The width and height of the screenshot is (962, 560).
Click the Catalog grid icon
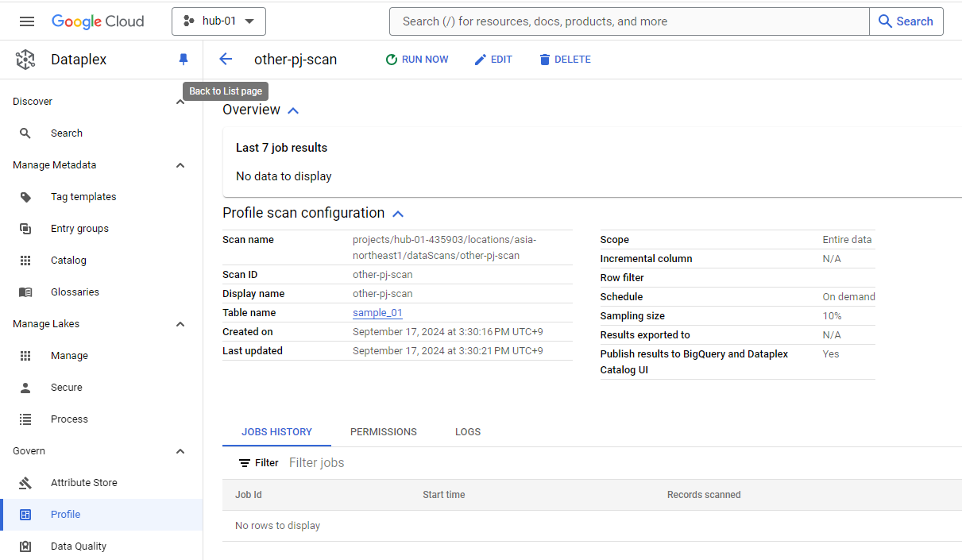click(25, 261)
